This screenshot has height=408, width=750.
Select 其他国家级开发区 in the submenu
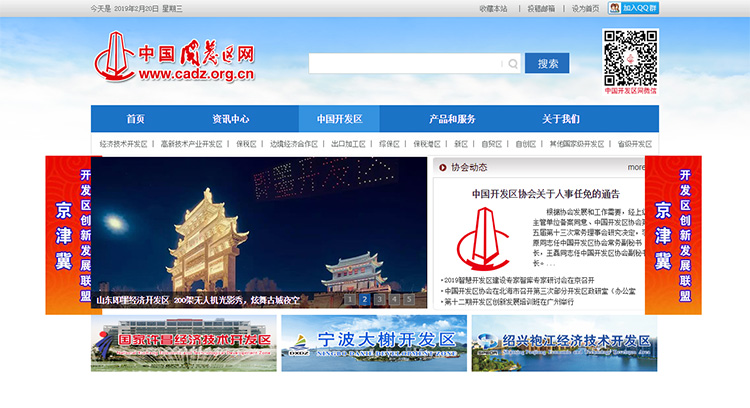pos(577,144)
